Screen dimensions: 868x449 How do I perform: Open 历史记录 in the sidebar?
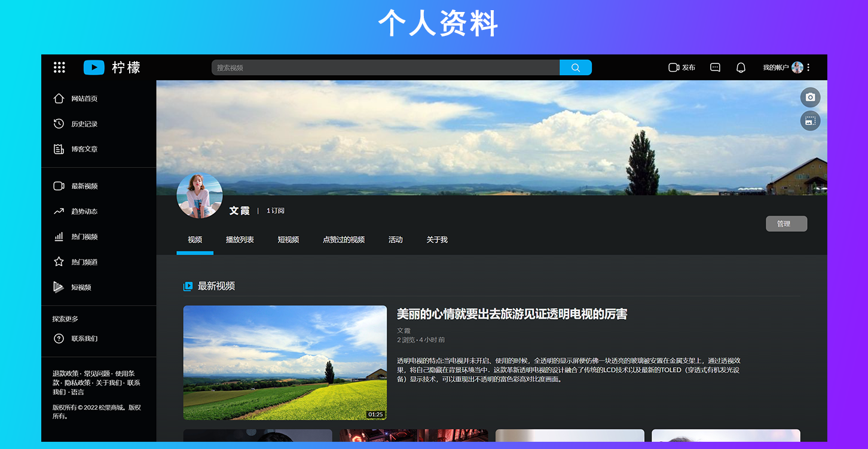click(x=84, y=124)
